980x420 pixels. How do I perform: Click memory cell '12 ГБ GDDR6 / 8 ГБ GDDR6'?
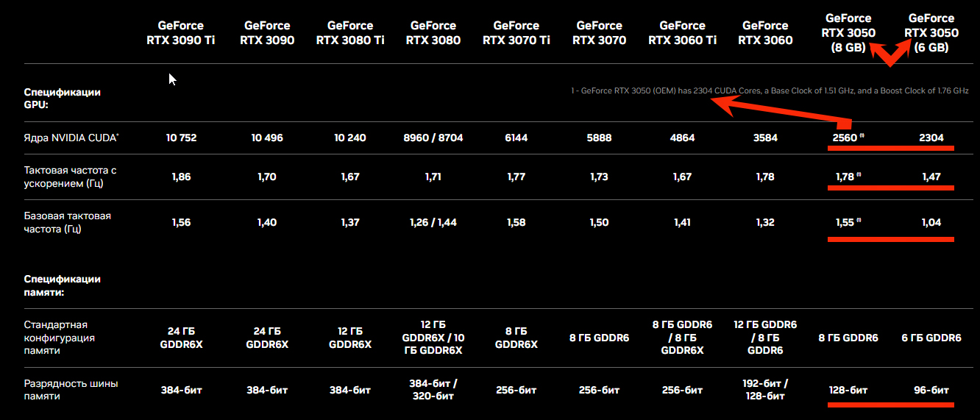click(765, 338)
